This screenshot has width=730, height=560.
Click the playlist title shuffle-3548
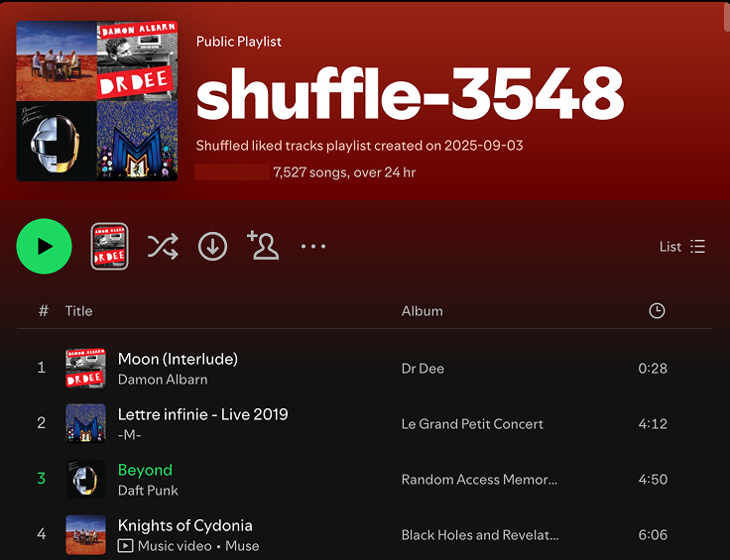[411, 93]
